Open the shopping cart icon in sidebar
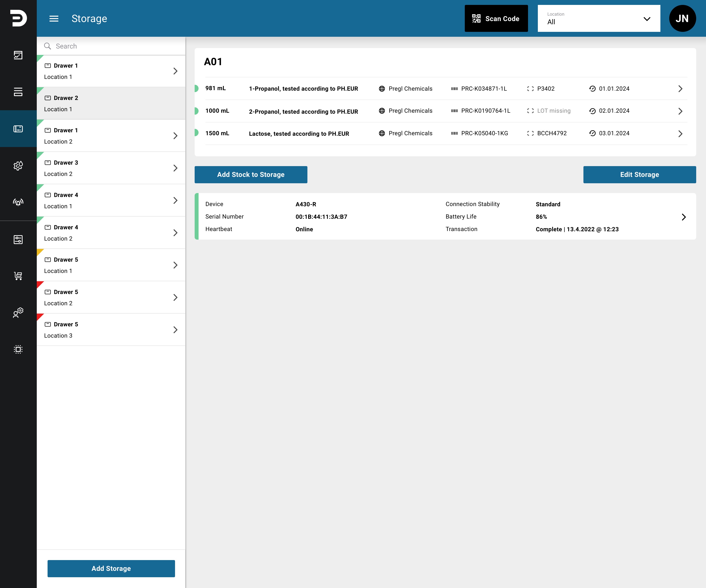This screenshot has width=706, height=588. (18, 276)
